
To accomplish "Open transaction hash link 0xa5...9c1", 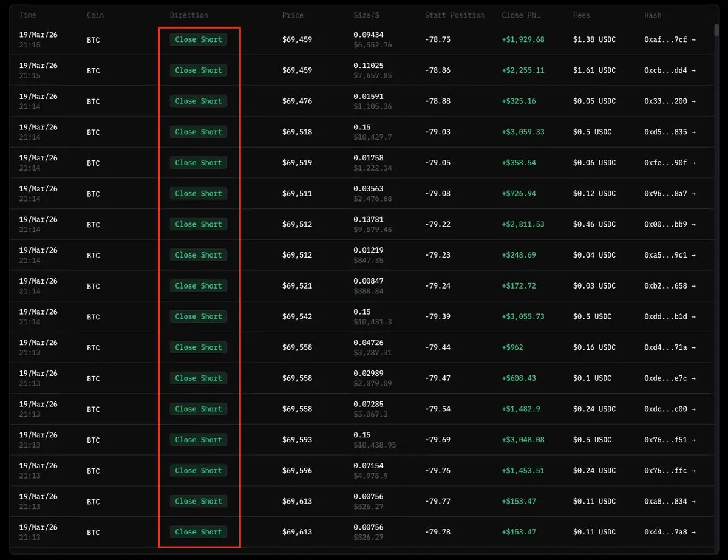I will 665,255.
